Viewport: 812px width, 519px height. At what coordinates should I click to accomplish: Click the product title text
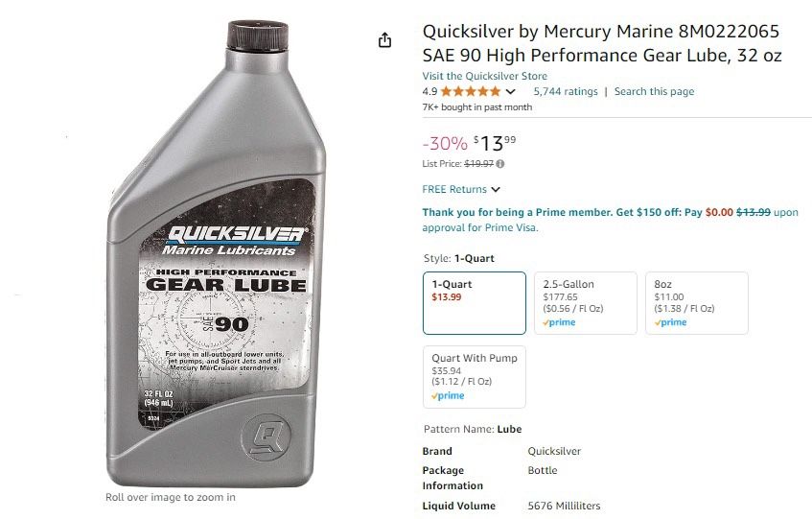[x=602, y=43]
